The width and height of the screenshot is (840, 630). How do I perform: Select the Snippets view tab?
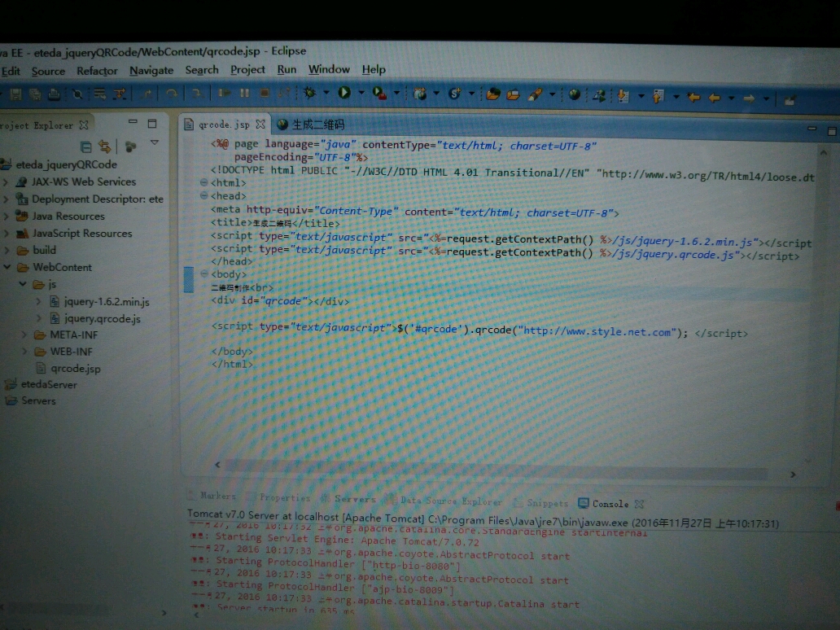click(541, 502)
